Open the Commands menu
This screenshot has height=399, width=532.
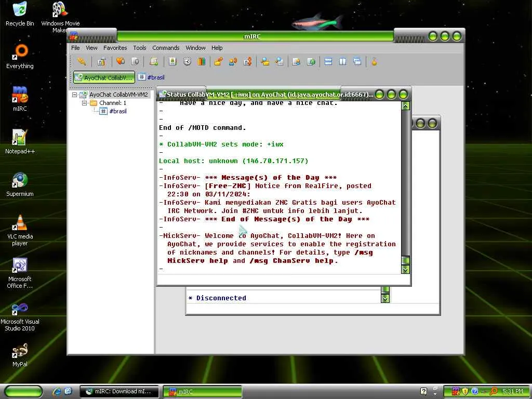pyautogui.click(x=166, y=48)
